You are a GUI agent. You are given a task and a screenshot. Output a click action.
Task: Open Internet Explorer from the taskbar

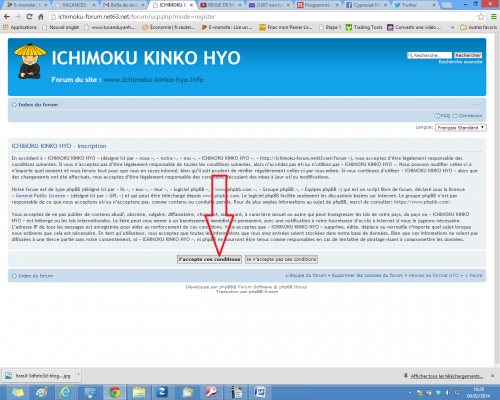65,392
